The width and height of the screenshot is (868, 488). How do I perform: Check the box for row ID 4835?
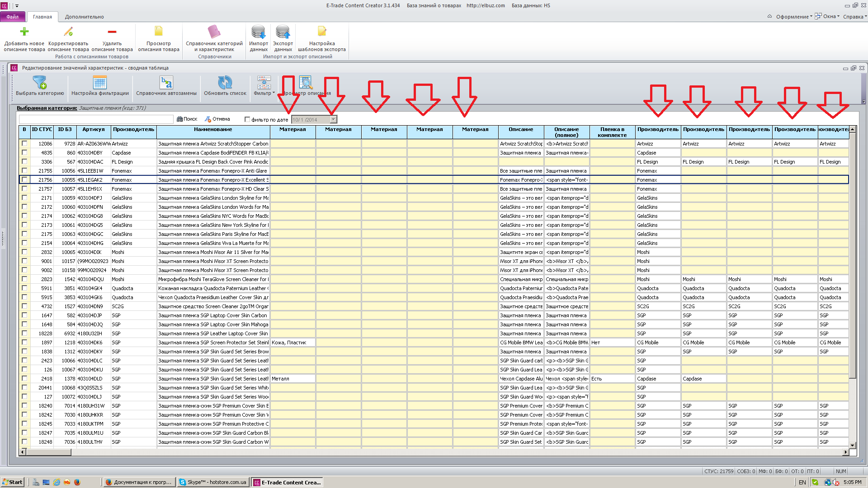click(24, 152)
